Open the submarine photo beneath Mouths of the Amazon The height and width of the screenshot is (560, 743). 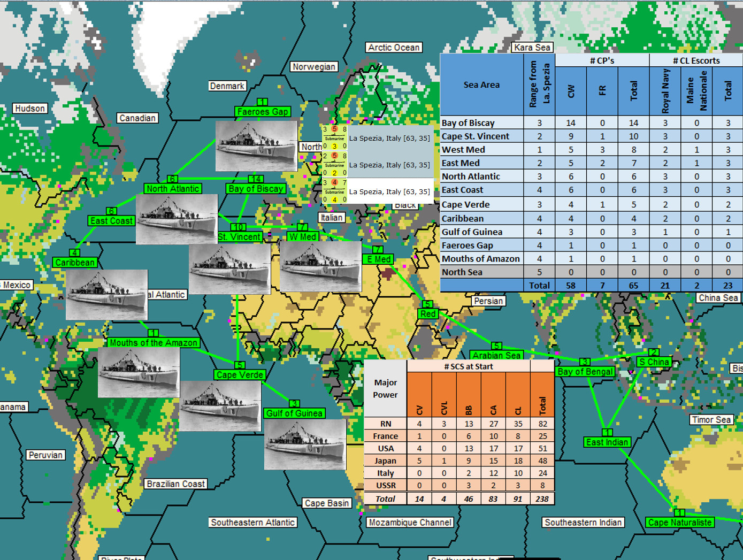139,373
